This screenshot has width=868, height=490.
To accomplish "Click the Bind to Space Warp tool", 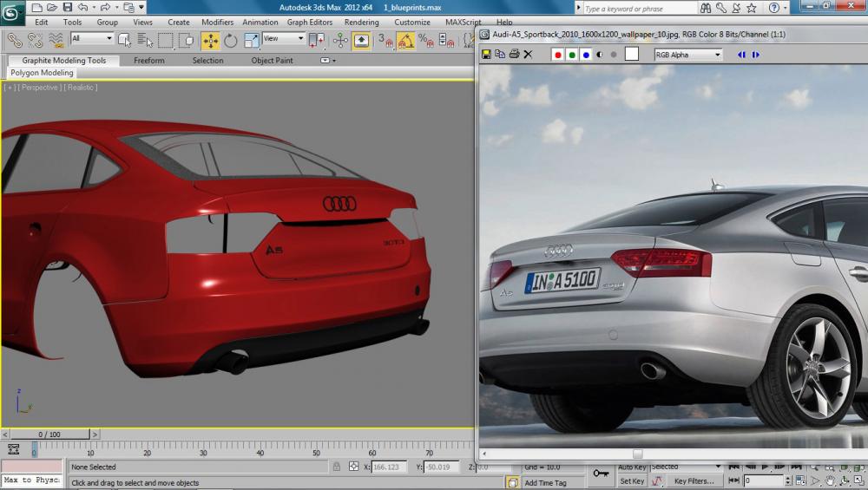I will coord(56,41).
